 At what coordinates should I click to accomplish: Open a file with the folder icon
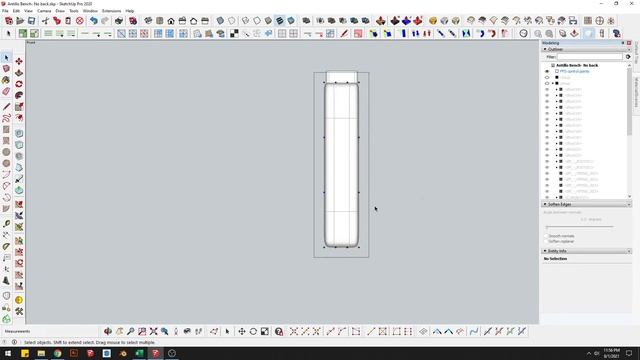[x=20, y=21]
